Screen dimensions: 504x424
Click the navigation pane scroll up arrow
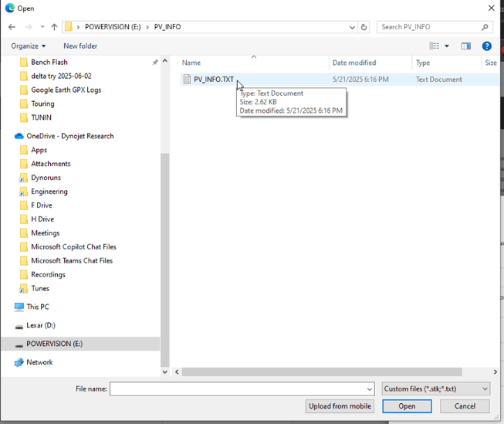tap(165, 61)
